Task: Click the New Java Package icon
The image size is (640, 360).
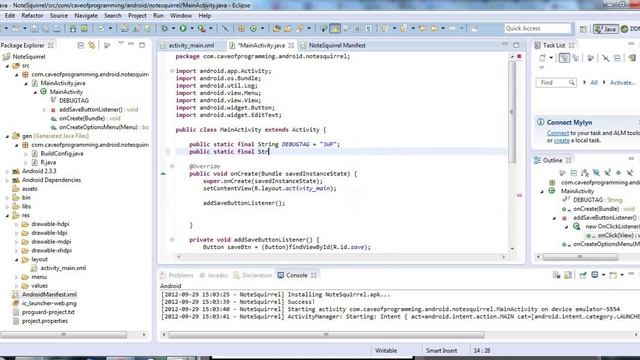Action: [x=241, y=28]
